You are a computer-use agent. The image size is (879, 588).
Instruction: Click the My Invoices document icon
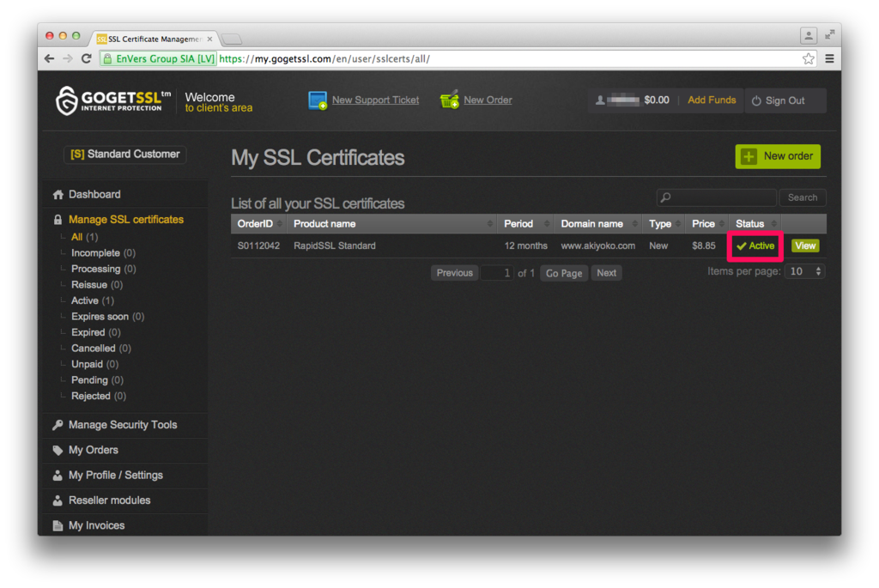[x=58, y=526]
